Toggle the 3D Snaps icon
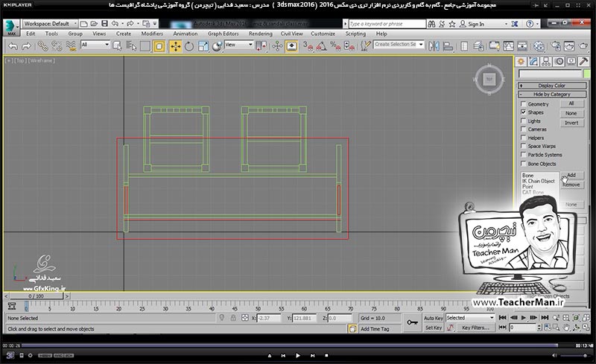Image resolution: width=596 pixels, height=364 pixels. (x=308, y=46)
